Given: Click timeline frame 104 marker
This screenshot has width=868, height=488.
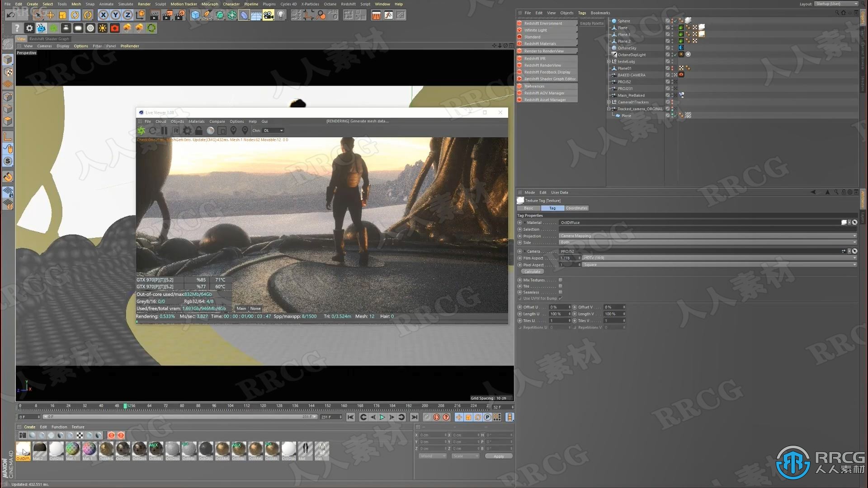Looking at the screenshot, I should (230, 406).
